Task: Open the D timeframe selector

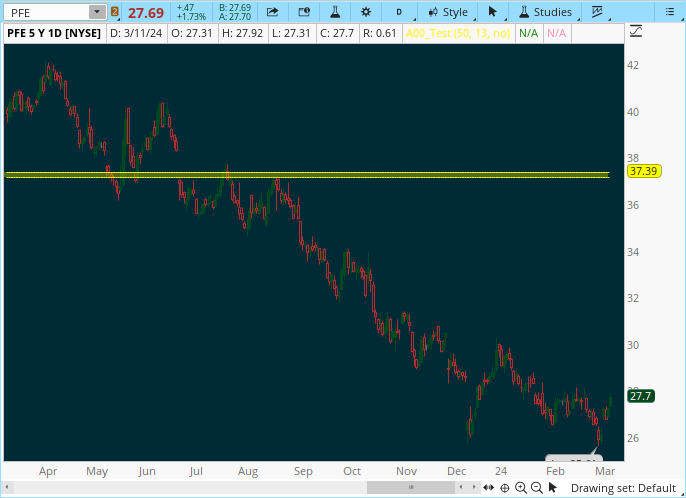Action: coord(399,12)
